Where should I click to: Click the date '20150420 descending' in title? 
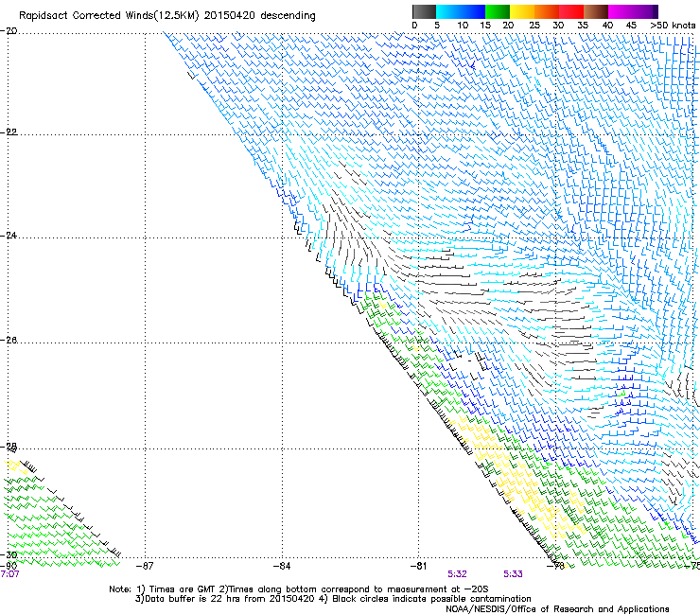point(260,16)
